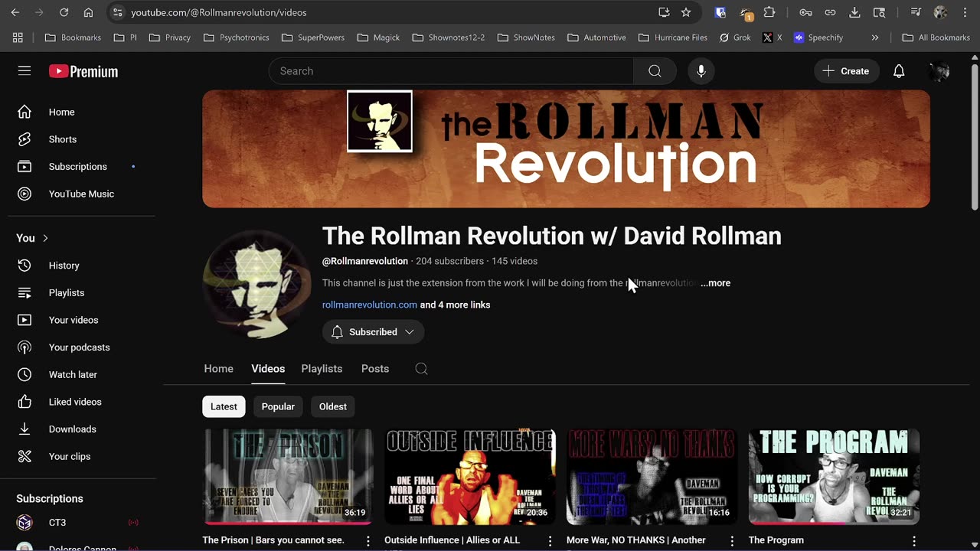Screen dimensions: 980x551
Task: Click browser home button
Action: click(x=88, y=12)
